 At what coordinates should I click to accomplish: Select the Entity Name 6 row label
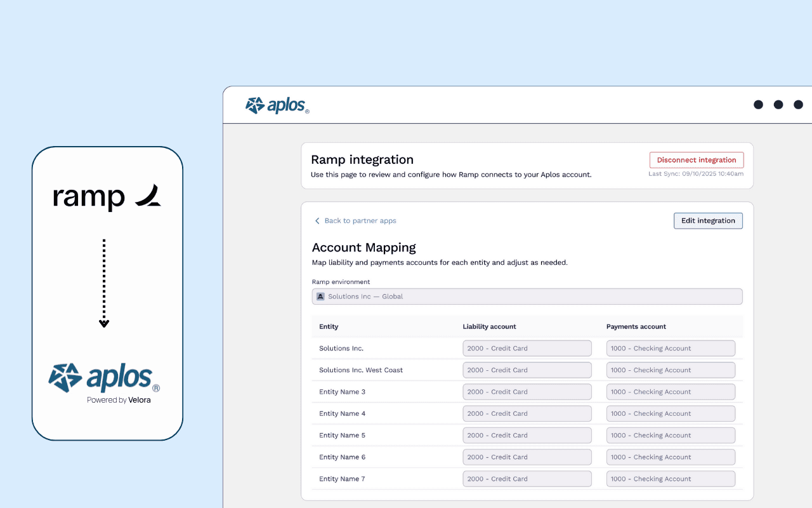(342, 457)
